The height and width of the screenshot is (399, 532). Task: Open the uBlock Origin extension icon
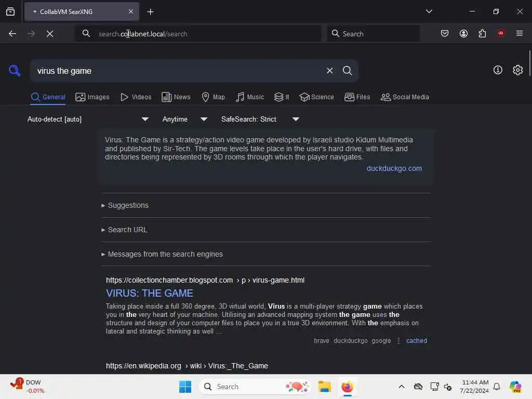pos(500,33)
